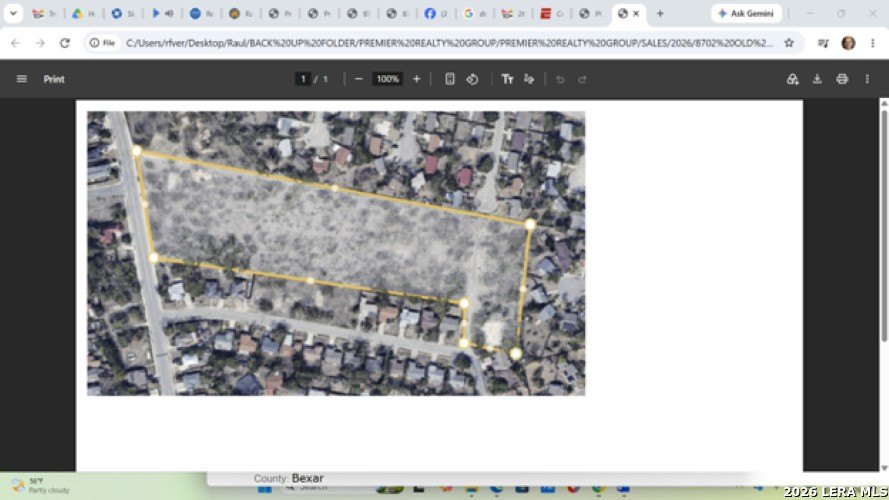
Task: Bookmark this tab with star icon
Action: 789,43
